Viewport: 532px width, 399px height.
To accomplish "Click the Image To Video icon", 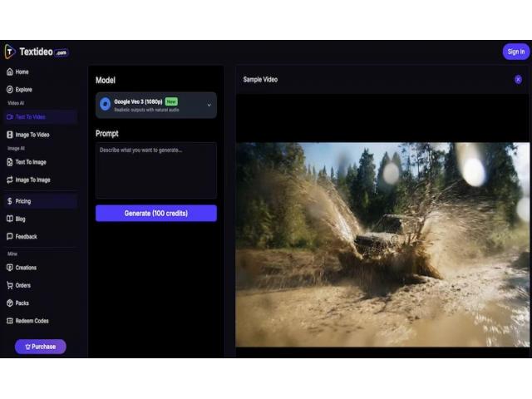I will (x=10, y=135).
